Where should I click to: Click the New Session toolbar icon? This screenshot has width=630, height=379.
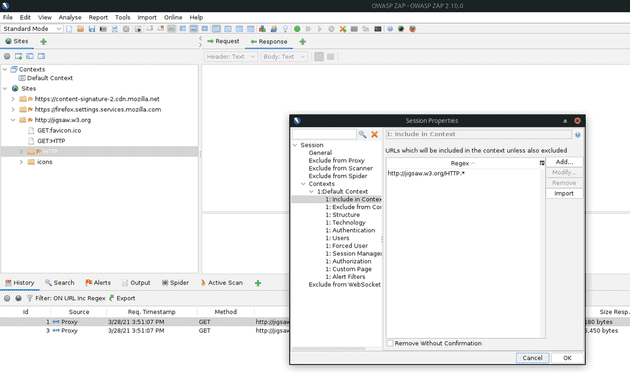pyautogui.click(x=69, y=29)
